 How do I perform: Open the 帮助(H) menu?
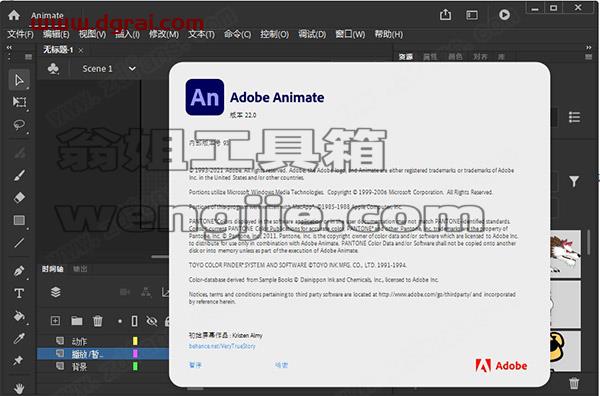click(x=388, y=34)
